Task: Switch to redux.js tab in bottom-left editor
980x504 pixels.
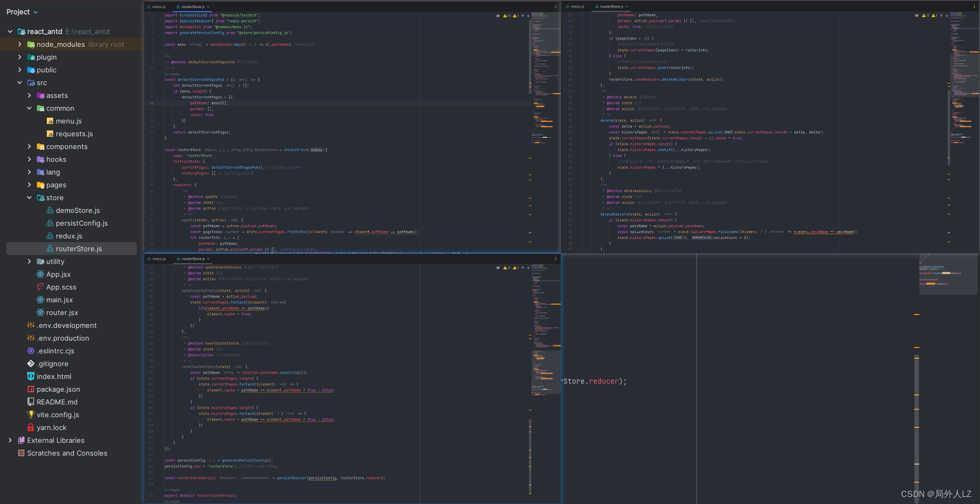Action: [157, 259]
